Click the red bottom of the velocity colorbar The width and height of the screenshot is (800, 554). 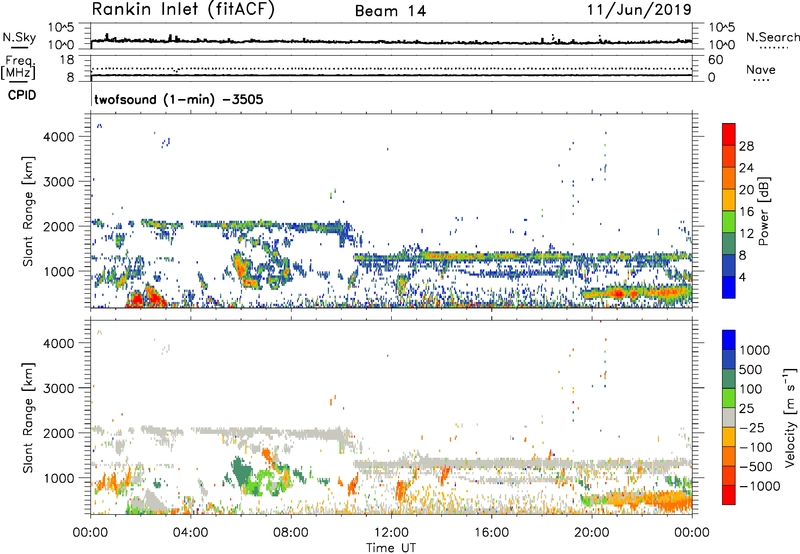pos(729,495)
